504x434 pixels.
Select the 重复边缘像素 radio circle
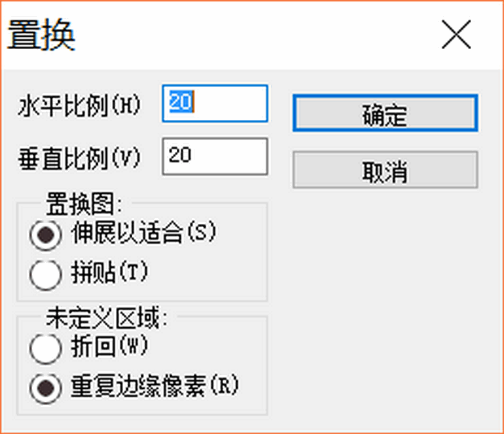45,389
